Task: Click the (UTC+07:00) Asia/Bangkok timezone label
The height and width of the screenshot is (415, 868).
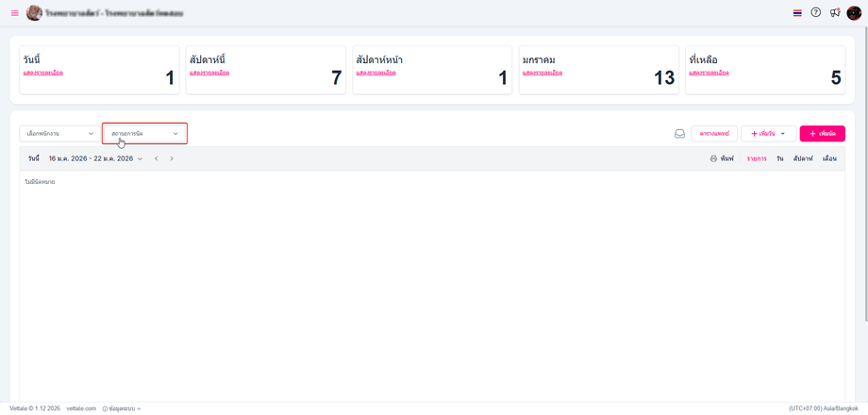Action: (823, 408)
